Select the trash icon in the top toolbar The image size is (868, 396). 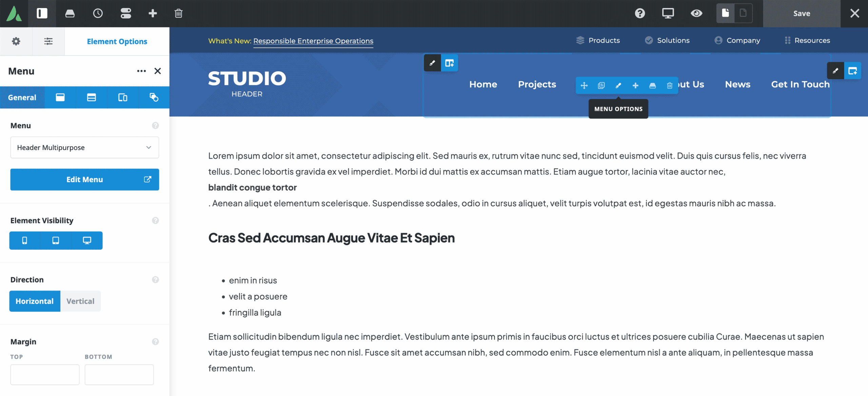click(x=178, y=14)
